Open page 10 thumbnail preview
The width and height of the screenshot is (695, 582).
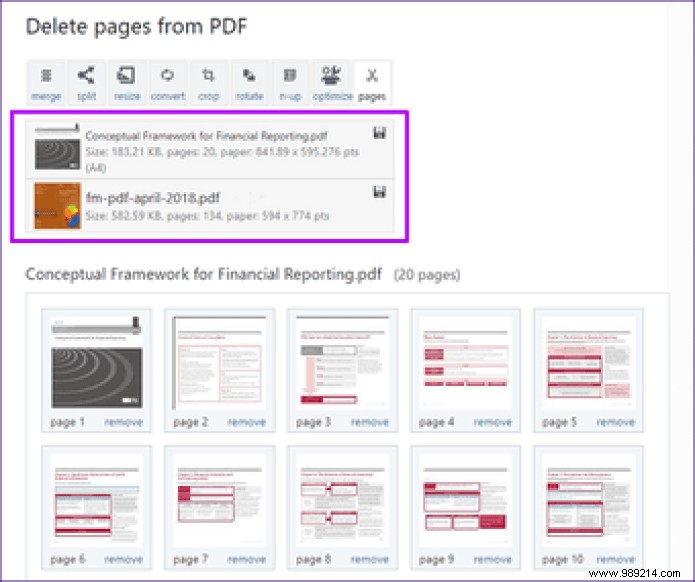tap(589, 500)
